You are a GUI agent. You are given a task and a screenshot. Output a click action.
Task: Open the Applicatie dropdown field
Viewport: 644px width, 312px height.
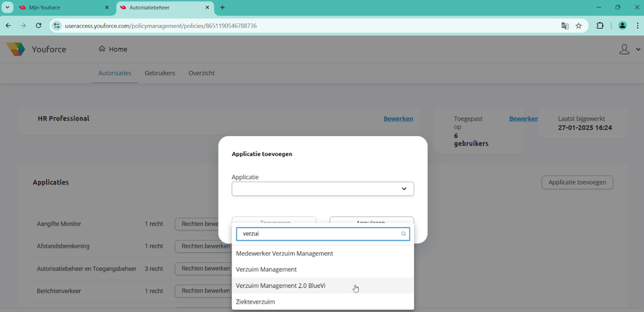323,189
